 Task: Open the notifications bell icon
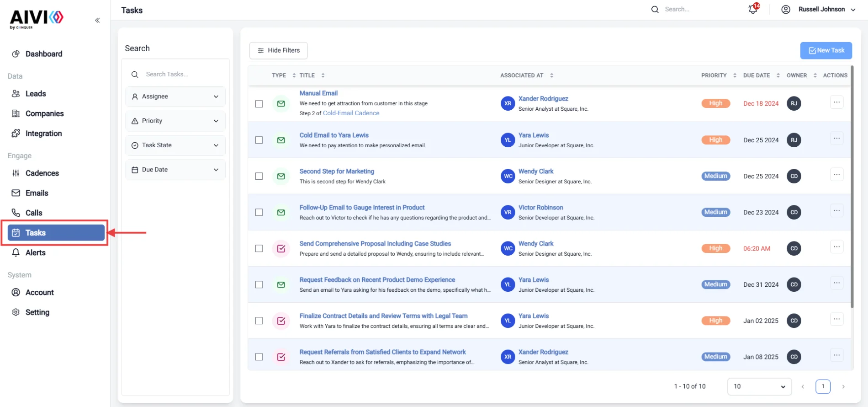coord(753,9)
